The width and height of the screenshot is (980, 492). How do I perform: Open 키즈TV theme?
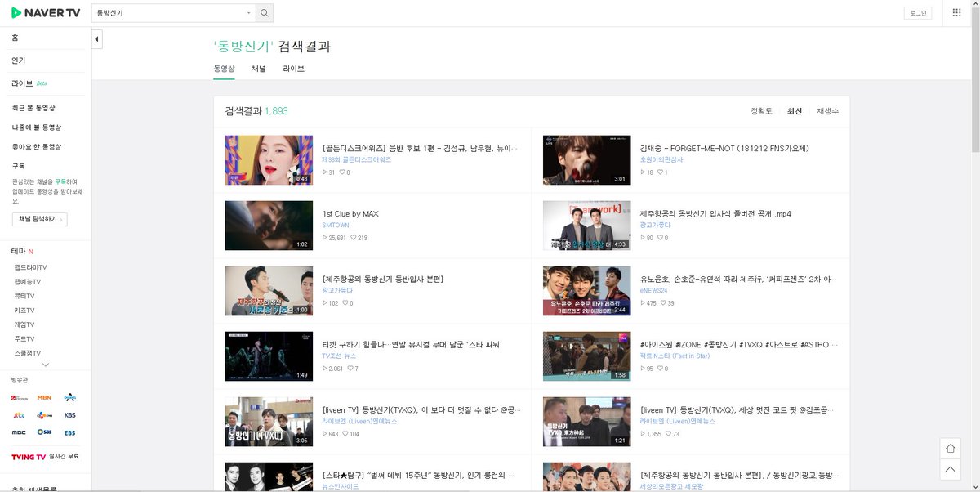click(x=24, y=311)
